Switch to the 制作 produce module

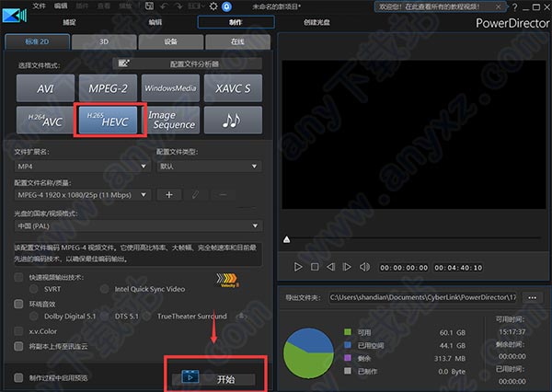(x=236, y=22)
